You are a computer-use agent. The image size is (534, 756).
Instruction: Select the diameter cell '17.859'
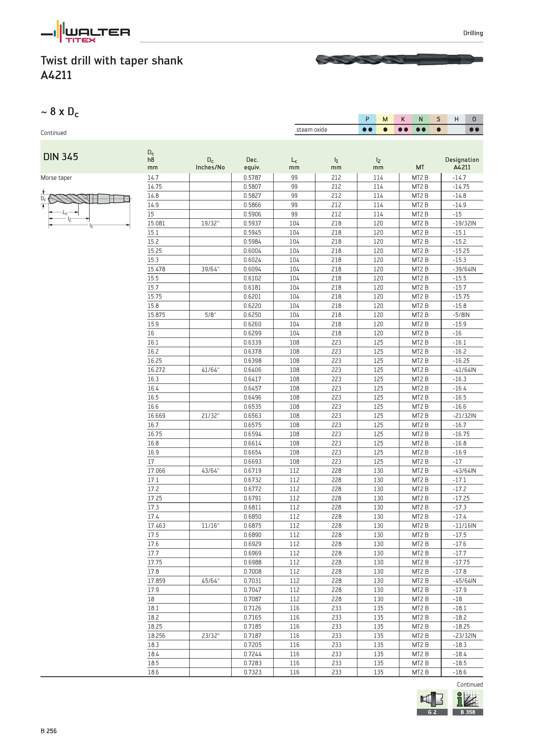click(x=156, y=581)
